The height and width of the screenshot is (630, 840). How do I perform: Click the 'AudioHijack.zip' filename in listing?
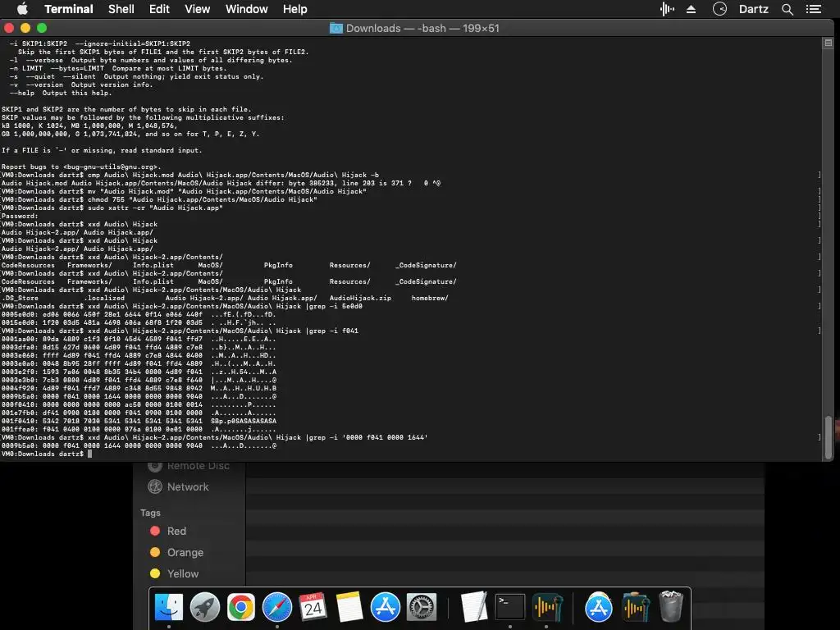[x=360, y=298]
